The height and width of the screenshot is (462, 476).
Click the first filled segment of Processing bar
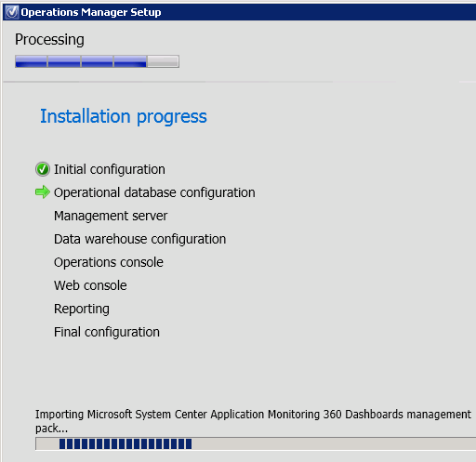32,61
